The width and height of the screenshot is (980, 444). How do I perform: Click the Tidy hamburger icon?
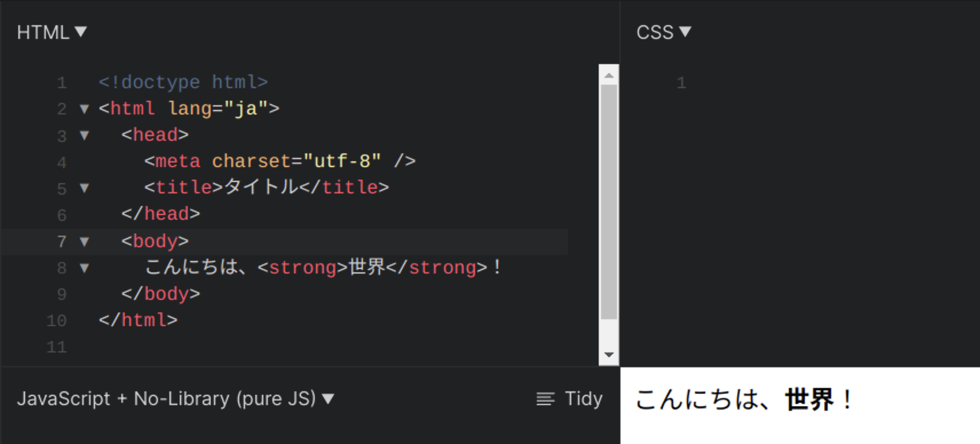coord(544,398)
